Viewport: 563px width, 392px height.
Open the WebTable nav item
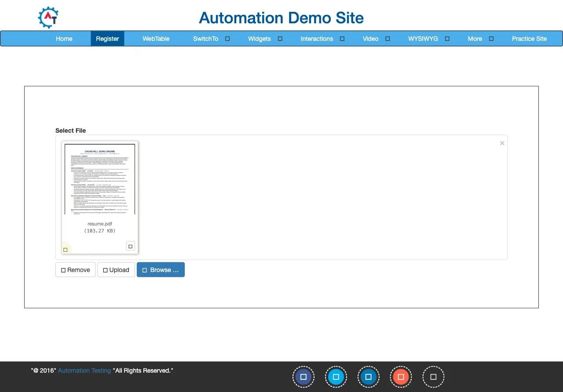point(156,39)
